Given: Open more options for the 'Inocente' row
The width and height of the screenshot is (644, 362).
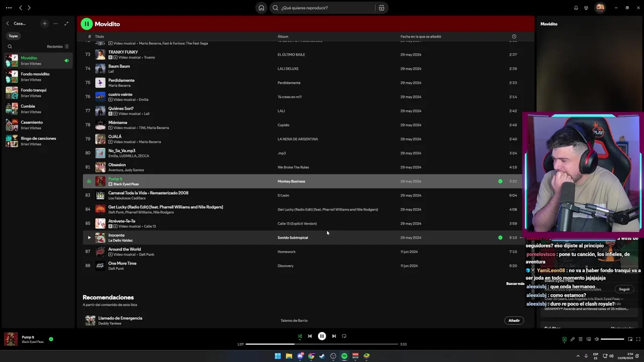Looking at the screenshot, I should 522,237.
